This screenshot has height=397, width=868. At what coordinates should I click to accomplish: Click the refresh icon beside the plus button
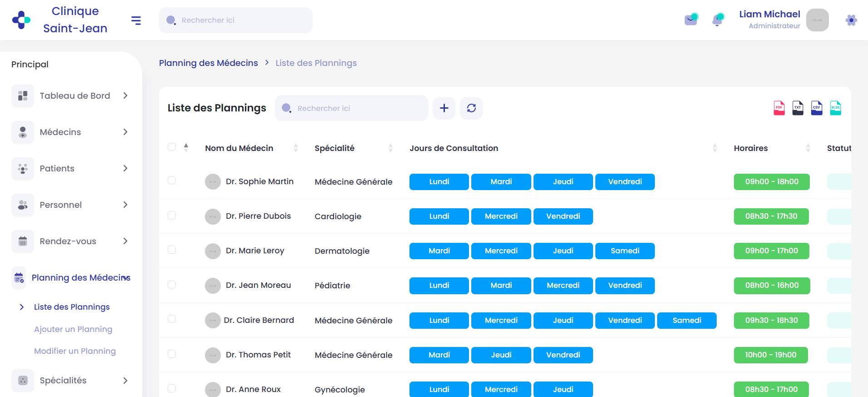coord(471,108)
